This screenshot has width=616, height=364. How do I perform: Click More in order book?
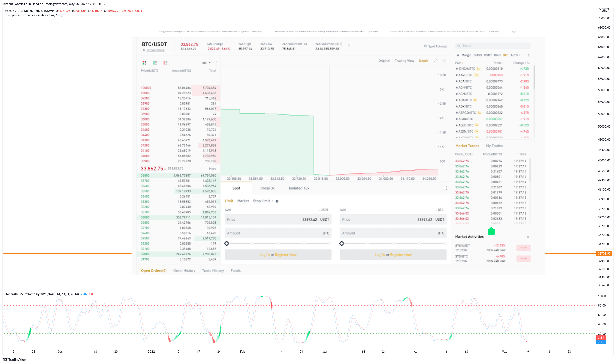point(212,169)
